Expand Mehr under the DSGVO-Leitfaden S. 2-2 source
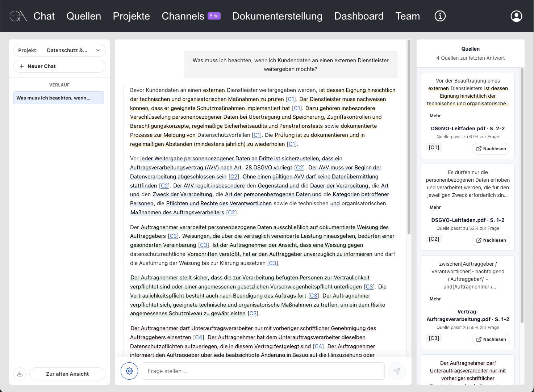534x392 pixels. tap(435, 116)
